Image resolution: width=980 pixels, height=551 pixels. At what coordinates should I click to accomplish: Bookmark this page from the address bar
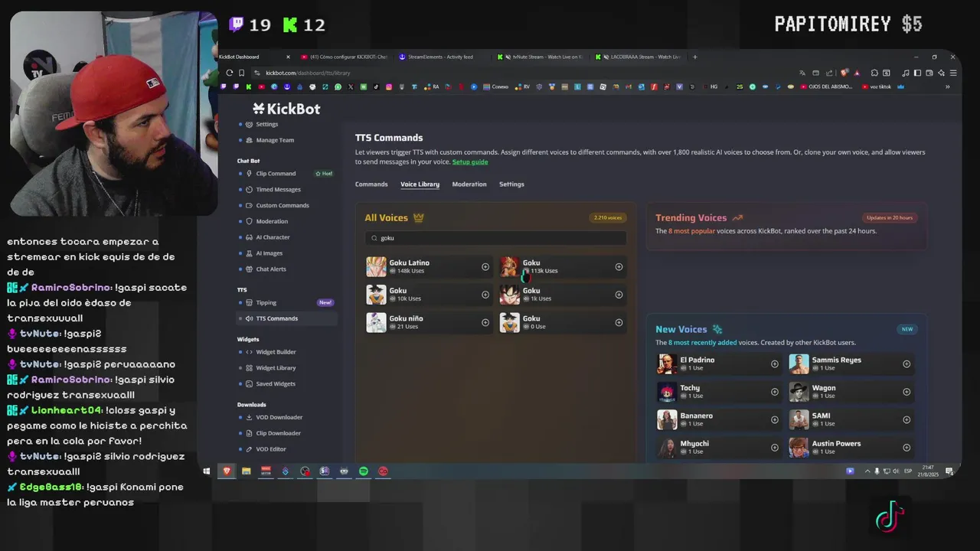(242, 73)
